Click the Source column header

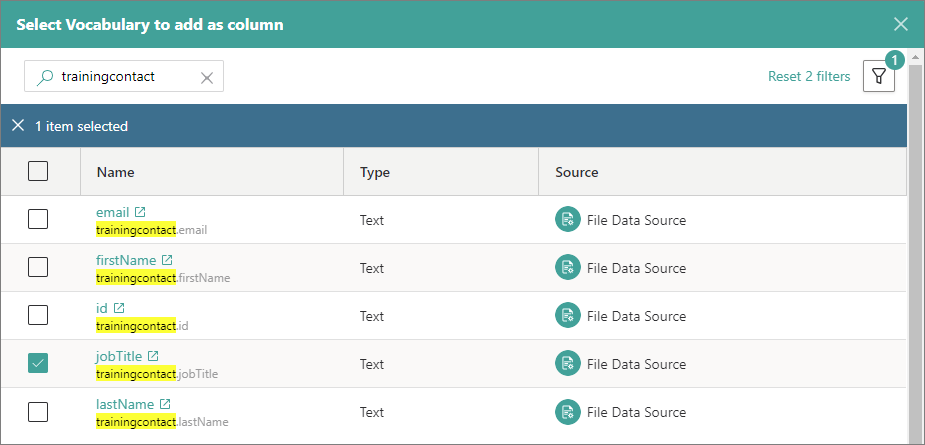[577, 172]
